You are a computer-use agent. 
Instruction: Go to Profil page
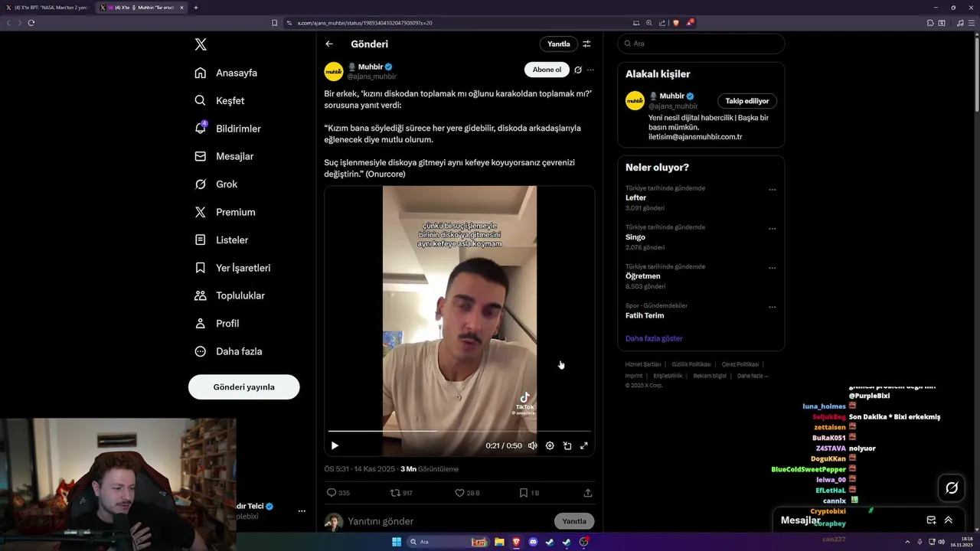point(217,323)
